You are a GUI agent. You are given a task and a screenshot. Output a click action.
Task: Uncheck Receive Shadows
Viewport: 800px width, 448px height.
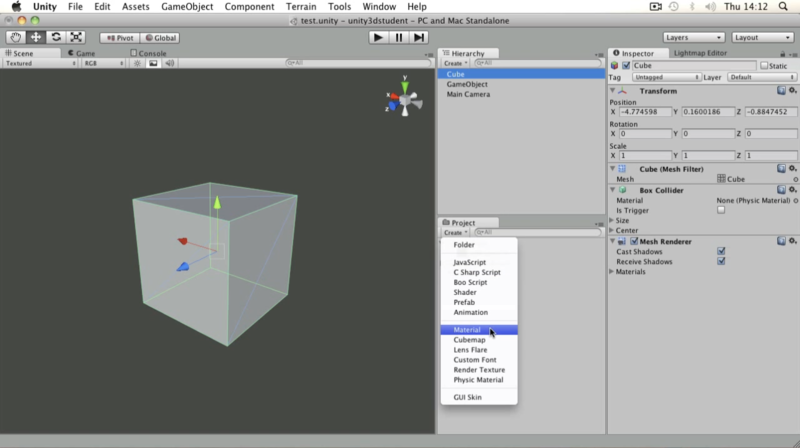click(x=721, y=261)
